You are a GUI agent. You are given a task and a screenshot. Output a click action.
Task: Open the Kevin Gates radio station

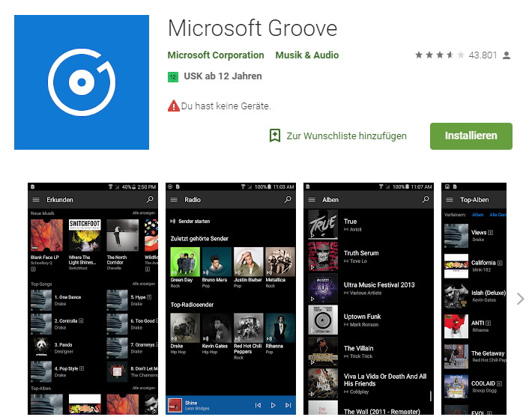coord(217,327)
